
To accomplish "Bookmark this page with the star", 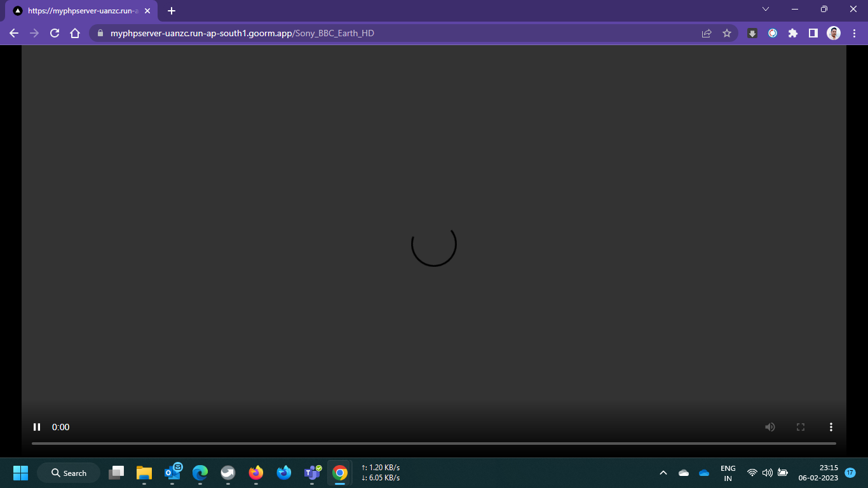I will (727, 33).
